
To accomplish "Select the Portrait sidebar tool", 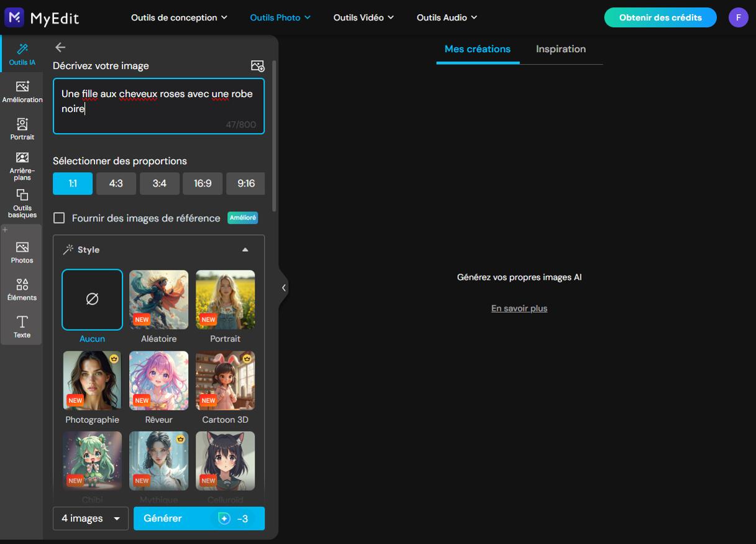I will pos(22,129).
